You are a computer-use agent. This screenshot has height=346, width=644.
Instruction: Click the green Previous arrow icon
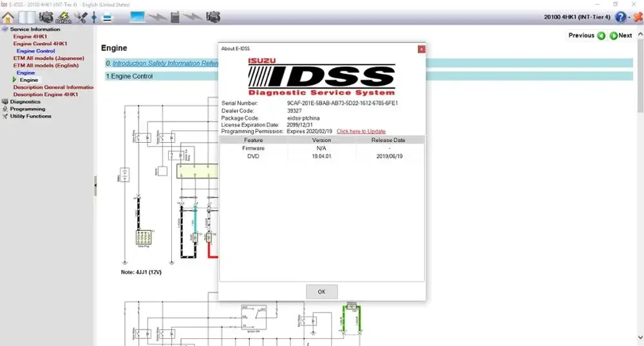point(601,35)
